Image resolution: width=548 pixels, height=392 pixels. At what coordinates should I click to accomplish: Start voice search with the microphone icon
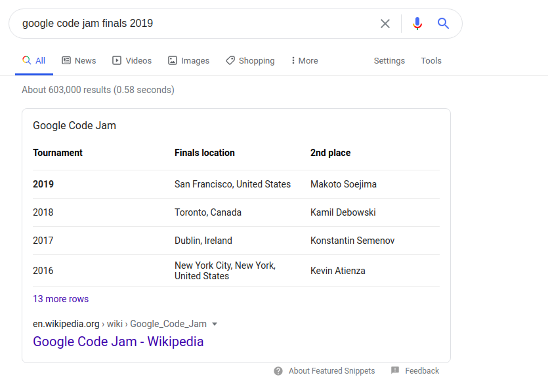pos(417,24)
